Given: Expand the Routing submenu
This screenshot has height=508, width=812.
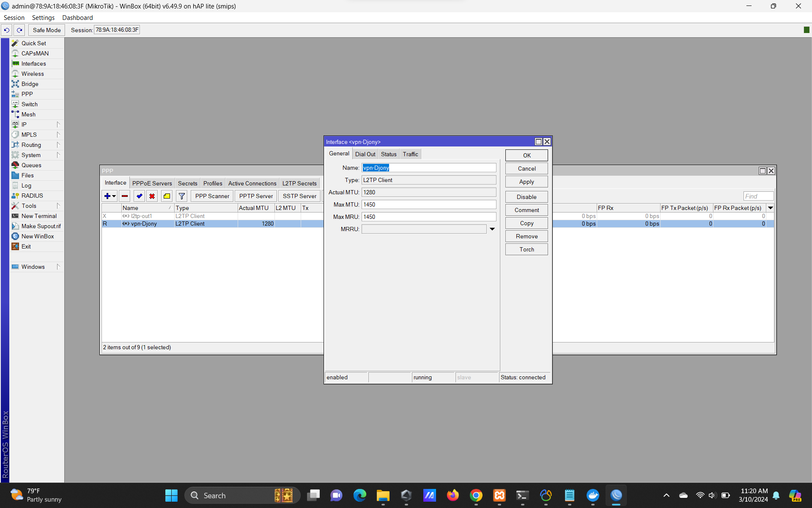Looking at the screenshot, I should (x=58, y=145).
